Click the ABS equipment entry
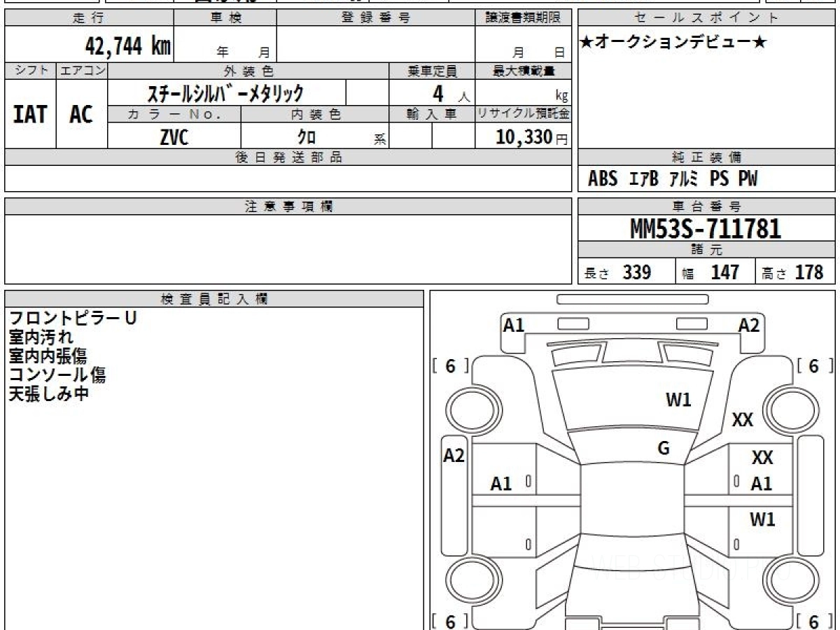The width and height of the screenshot is (840, 630). [603, 179]
